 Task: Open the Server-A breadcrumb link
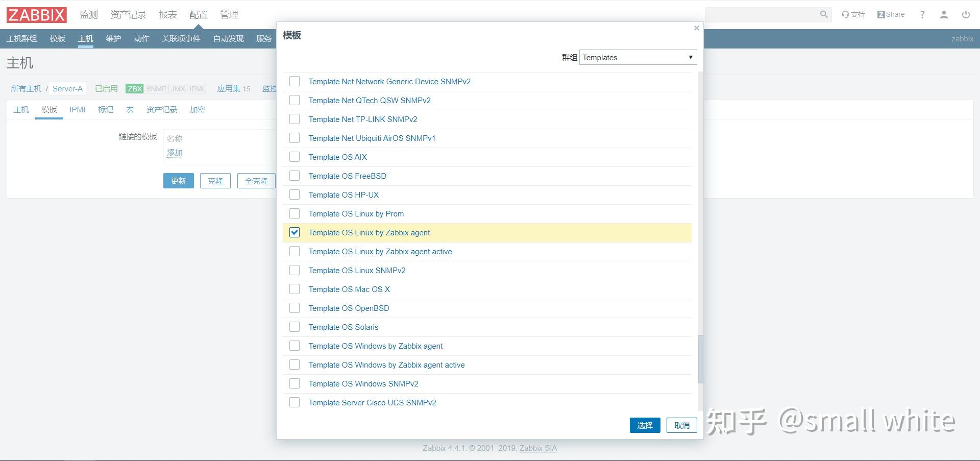67,89
